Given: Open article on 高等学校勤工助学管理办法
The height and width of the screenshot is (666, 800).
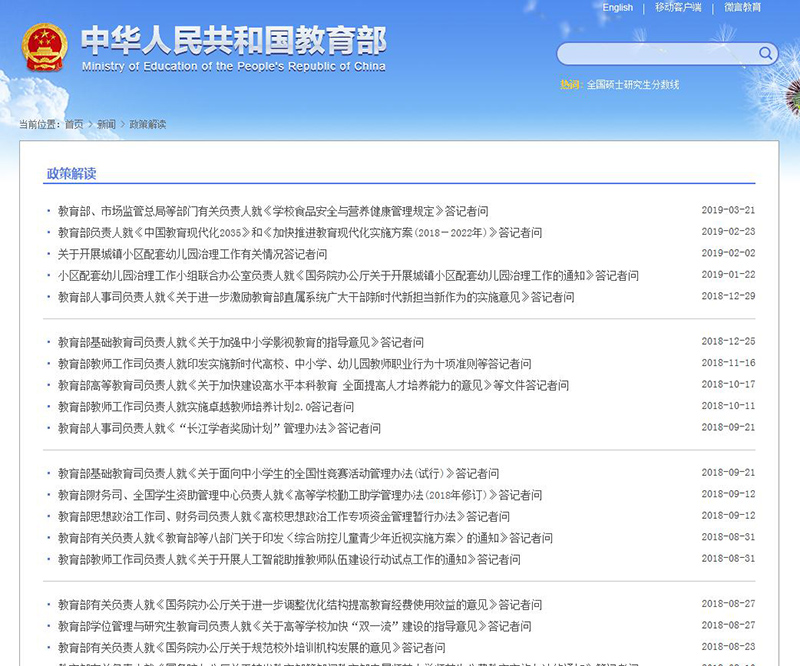Looking at the screenshot, I should (x=300, y=495).
